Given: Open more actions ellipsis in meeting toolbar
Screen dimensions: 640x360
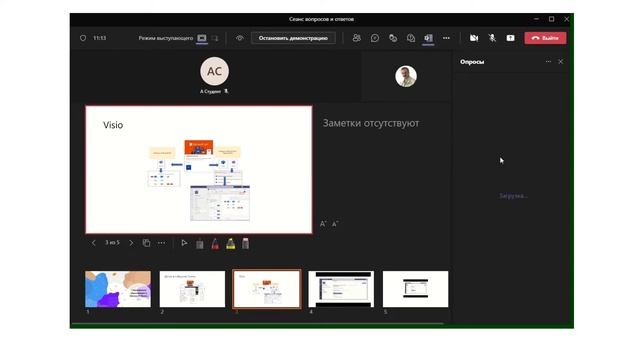Looking at the screenshot, I should 446,38.
